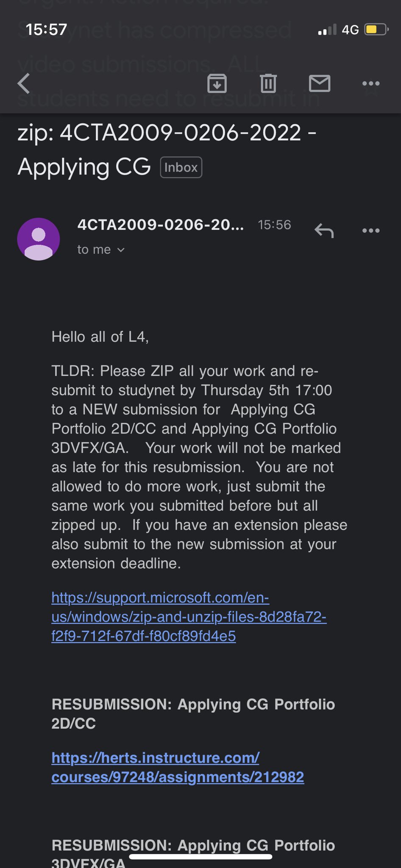Mark email as unread via envelope icon
The width and height of the screenshot is (401, 868).
[320, 83]
